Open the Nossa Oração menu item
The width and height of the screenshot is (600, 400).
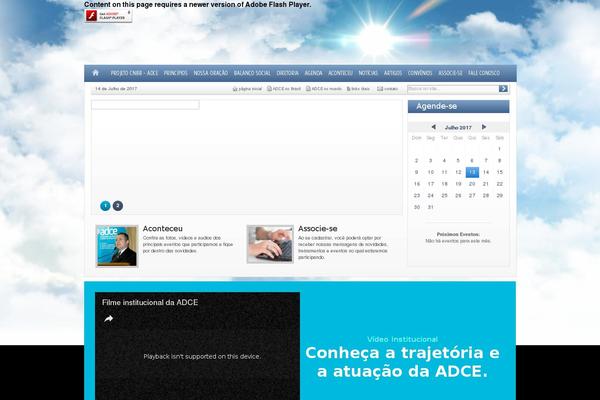coord(210,73)
